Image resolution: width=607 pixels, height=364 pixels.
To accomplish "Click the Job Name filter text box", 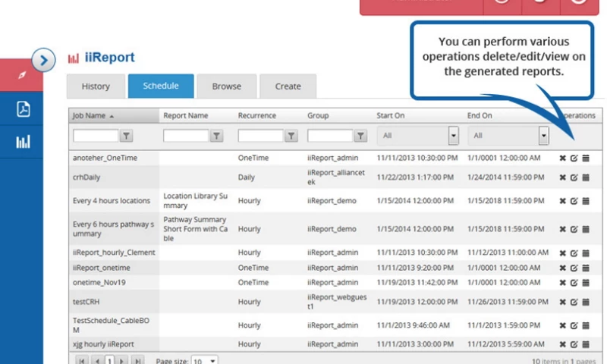I will click(x=96, y=136).
